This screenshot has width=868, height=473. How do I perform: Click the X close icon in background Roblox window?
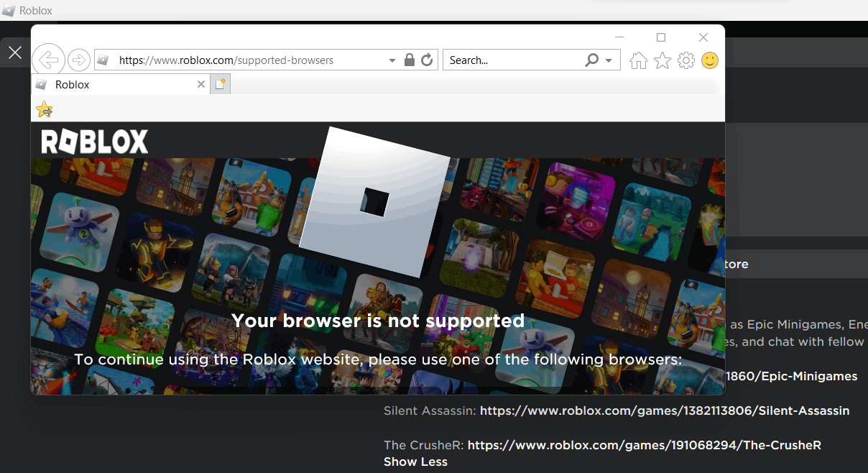click(15, 52)
